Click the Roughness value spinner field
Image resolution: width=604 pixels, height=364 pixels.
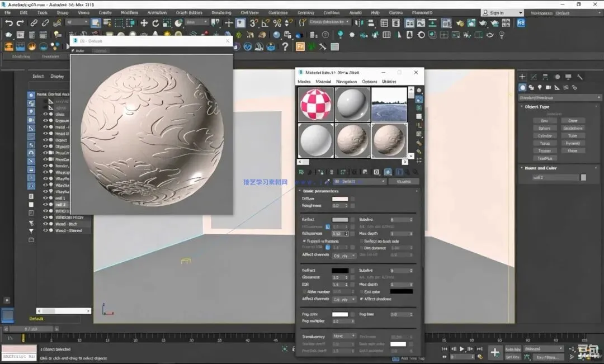click(340, 206)
